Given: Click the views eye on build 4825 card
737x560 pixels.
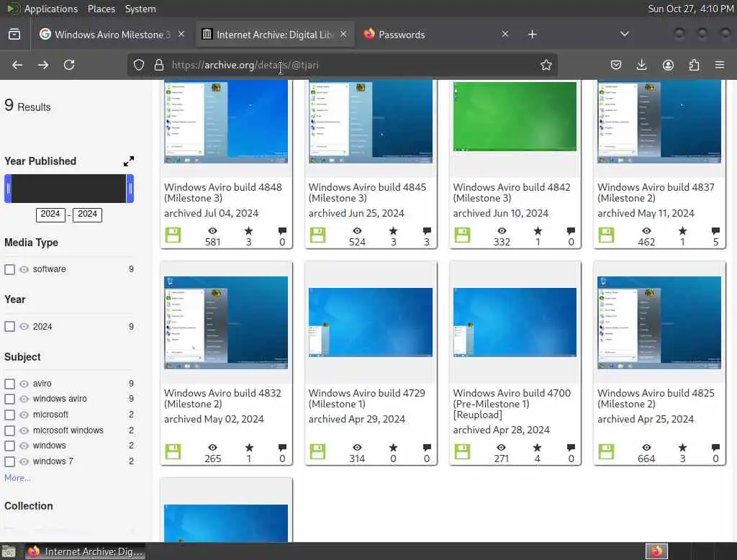Looking at the screenshot, I should pos(646,447).
